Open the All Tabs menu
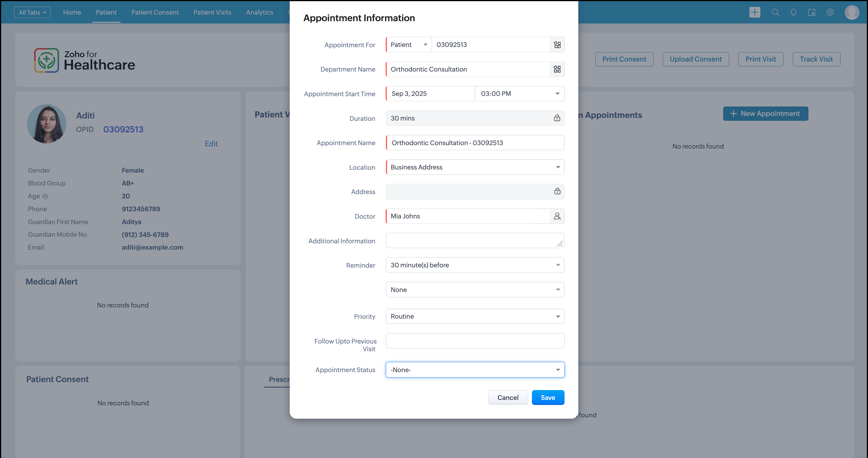 pos(32,13)
